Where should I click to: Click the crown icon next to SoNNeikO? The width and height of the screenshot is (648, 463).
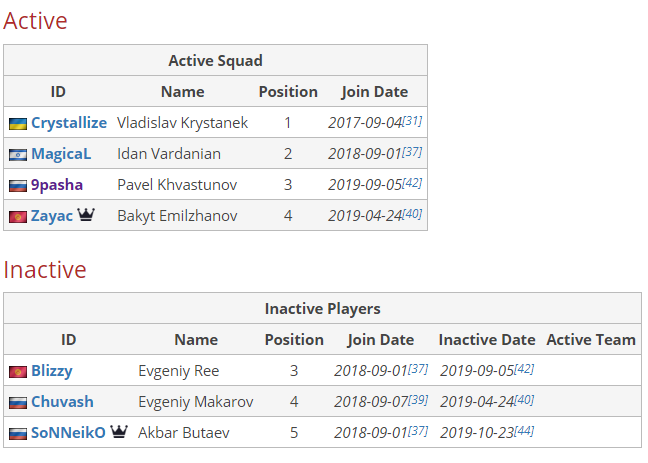point(119,432)
